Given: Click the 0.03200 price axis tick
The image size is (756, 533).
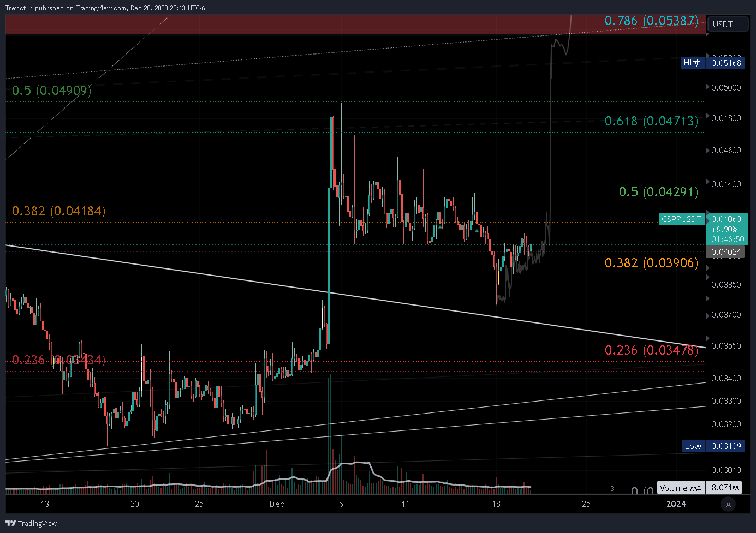Looking at the screenshot, I should coord(726,424).
